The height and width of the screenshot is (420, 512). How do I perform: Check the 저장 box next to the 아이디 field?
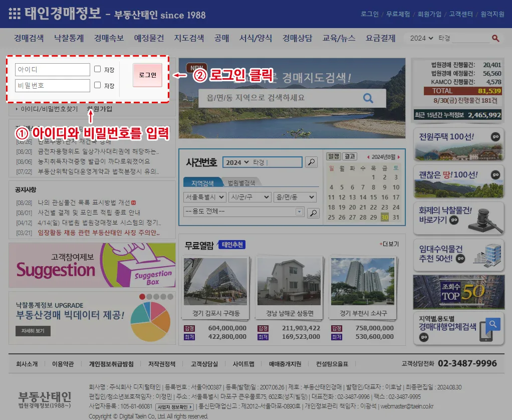point(97,69)
